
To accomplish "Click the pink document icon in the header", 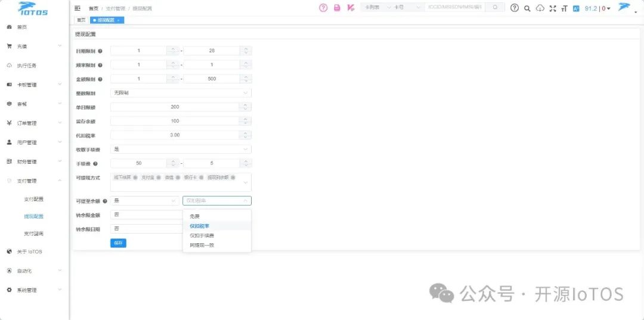I will 337,8.
